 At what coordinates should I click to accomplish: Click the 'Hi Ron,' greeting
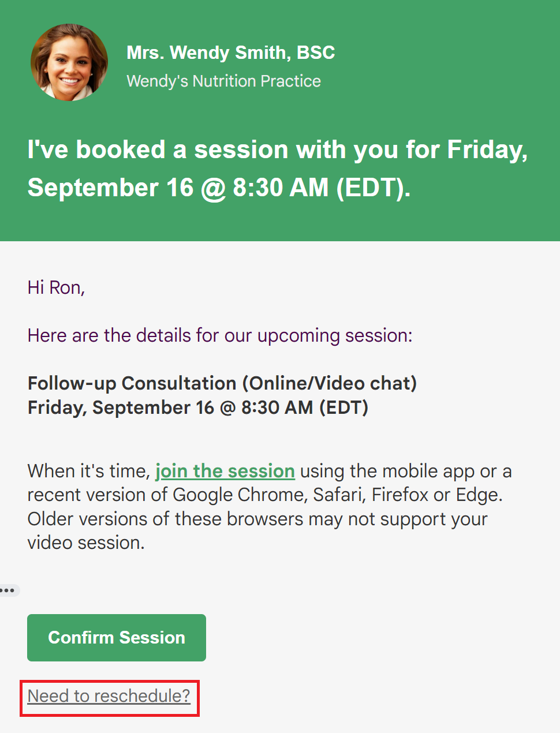click(x=56, y=287)
